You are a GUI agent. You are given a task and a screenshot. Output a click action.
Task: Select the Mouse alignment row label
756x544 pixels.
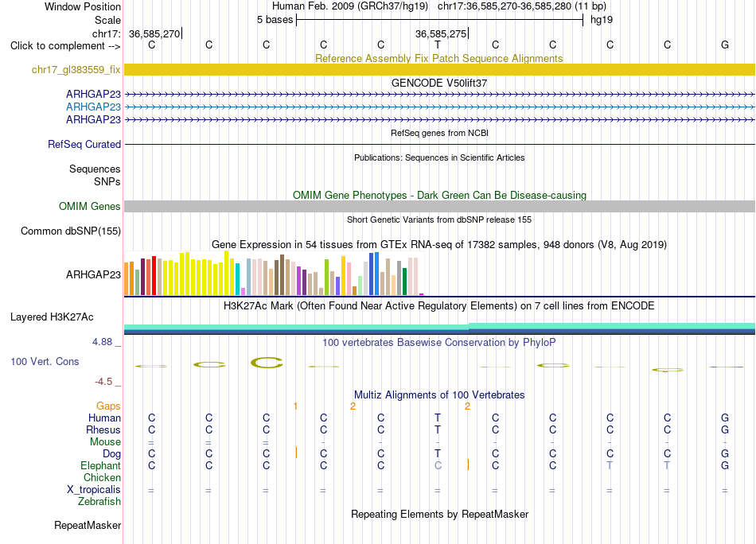click(105, 442)
